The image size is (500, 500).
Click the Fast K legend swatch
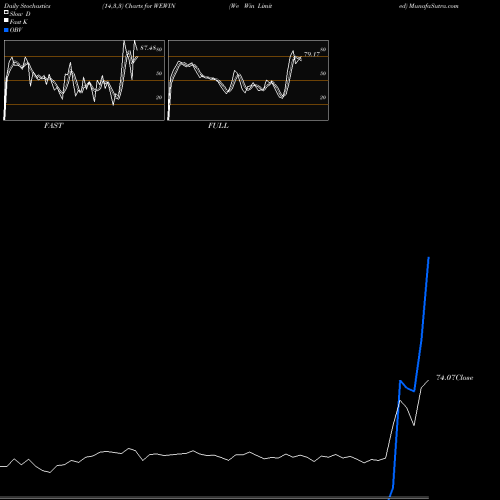click(x=6, y=20)
